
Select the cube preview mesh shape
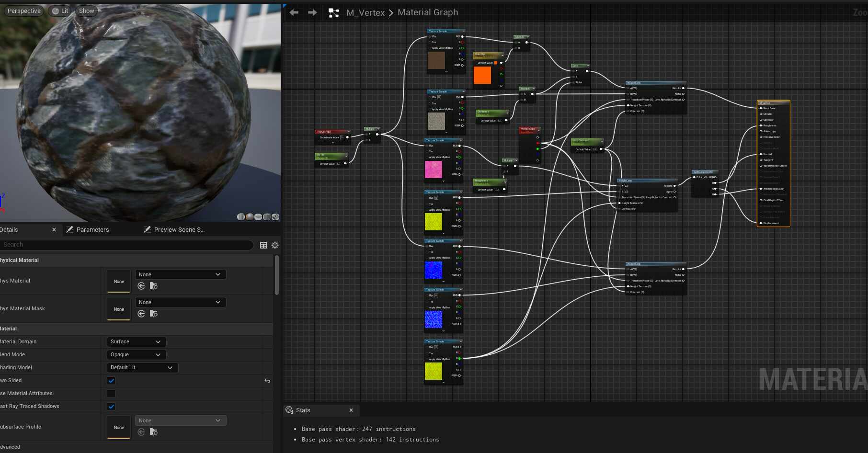click(267, 217)
